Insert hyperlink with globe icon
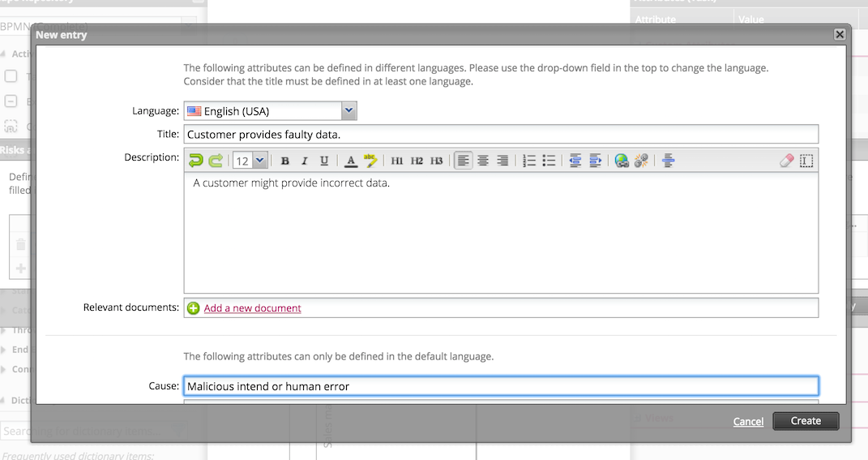 point(622,161)
